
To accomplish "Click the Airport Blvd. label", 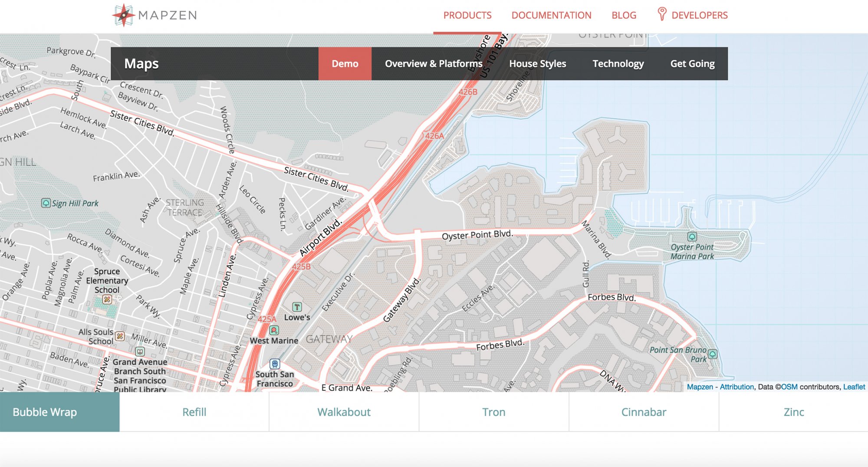I will tap(321, 238).
